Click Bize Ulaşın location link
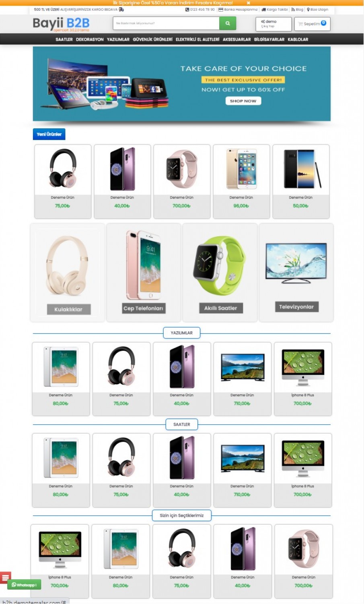The width and height of the screenshot is (364, 604). point(318,9)
